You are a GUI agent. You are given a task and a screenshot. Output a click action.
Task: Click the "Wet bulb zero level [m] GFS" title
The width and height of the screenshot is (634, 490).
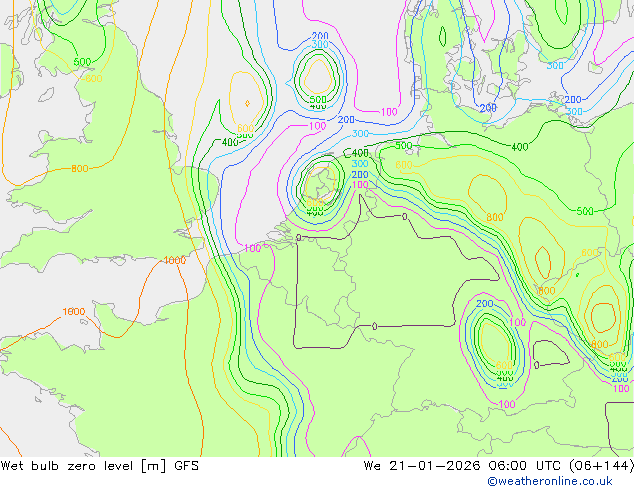[x=100, y=466]
